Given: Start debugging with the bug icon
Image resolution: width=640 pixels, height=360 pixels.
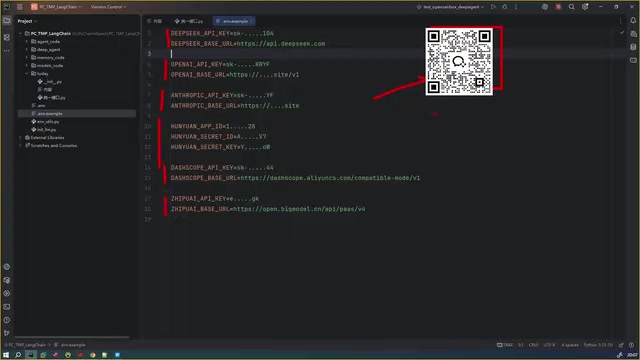Looking at the screenshot, I should coord(505,7).
